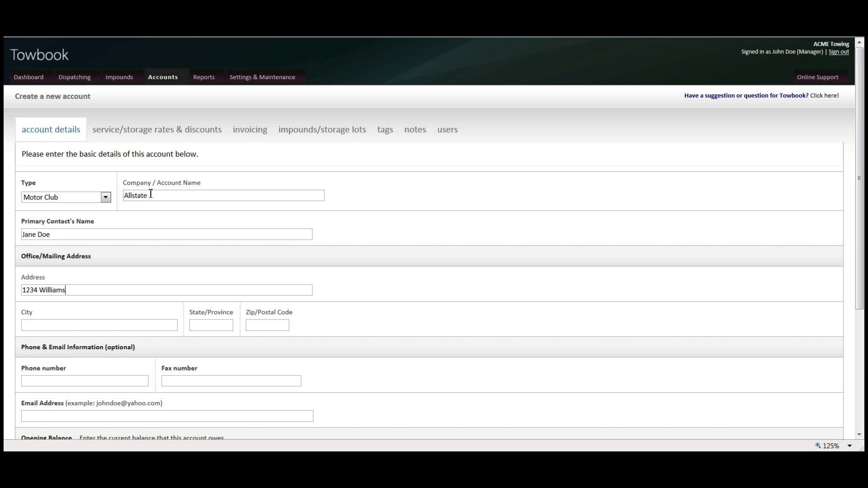Open the 125% zoom level dropdown arrow

pyautogui.click(x=849, y=446)
